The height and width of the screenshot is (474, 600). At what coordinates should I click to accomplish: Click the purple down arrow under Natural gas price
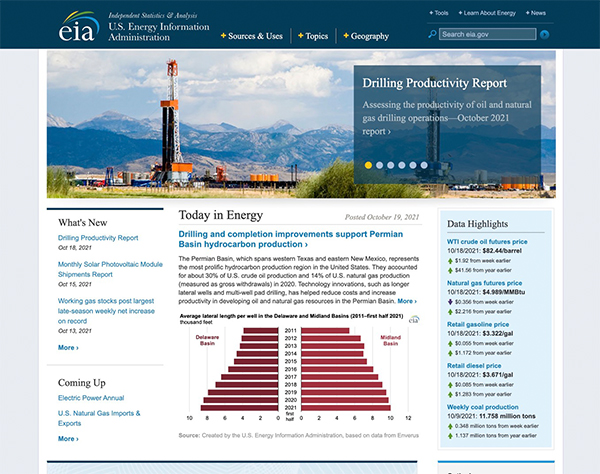click(x=450, y=302)
